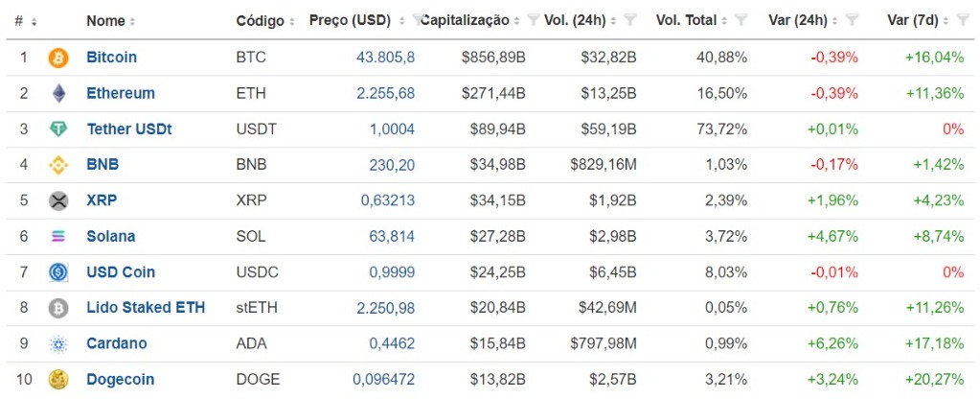
Task: Sort by rank number column arrows
Action: (26, 21)
